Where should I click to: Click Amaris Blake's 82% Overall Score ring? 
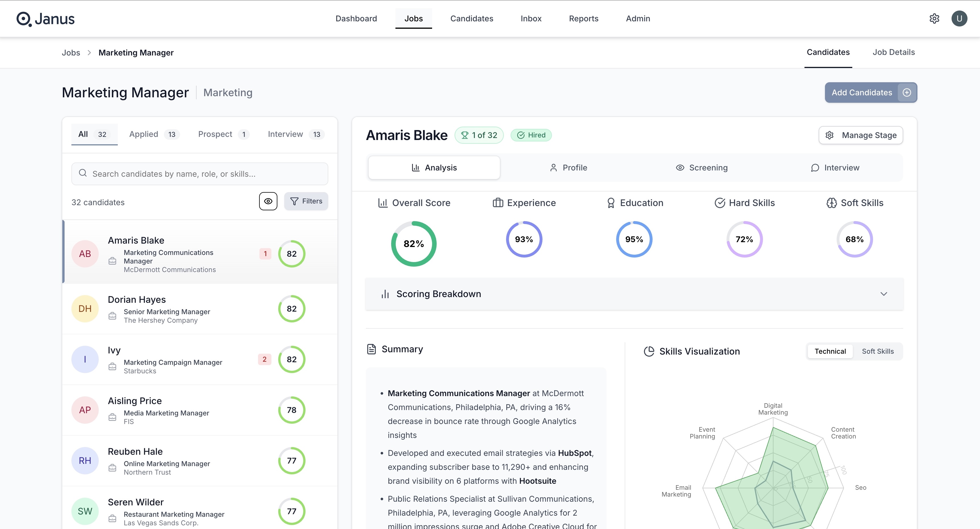(x=414, y=243)
